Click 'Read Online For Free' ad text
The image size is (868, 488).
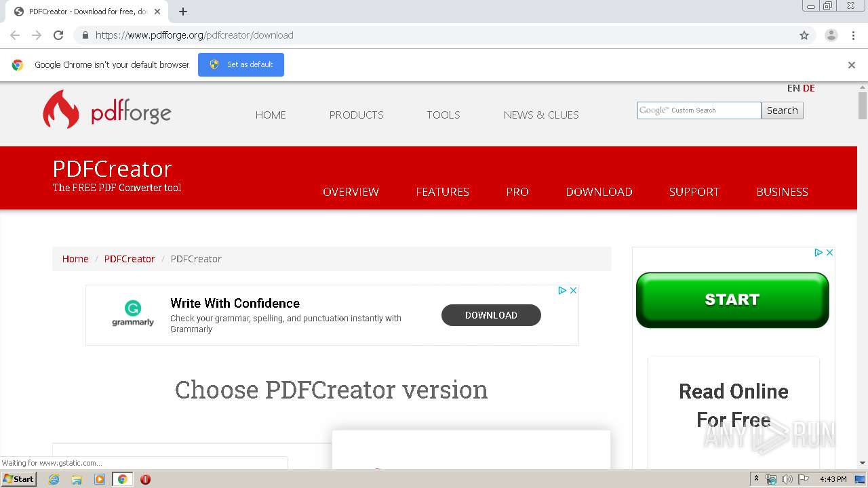(734, 405)
